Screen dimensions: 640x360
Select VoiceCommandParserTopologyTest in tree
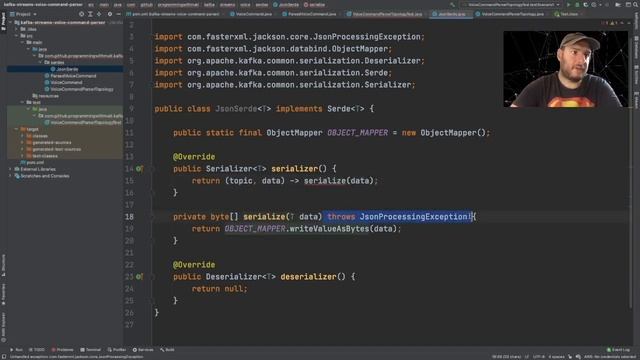[x=86, y=122]
